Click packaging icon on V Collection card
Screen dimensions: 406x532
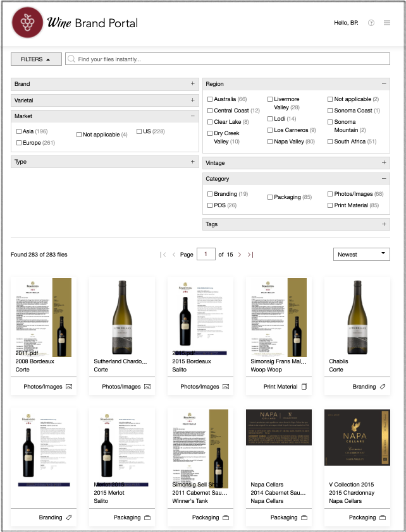383,517
